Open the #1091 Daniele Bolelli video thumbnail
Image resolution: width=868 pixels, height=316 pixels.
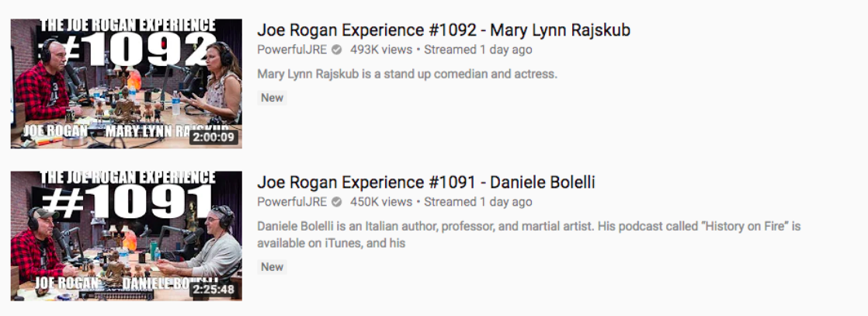click(127, 236)
